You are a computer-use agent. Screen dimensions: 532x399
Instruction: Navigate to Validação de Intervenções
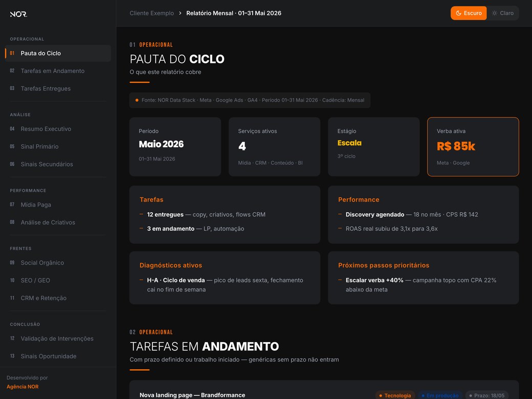(x=58, y=339)
